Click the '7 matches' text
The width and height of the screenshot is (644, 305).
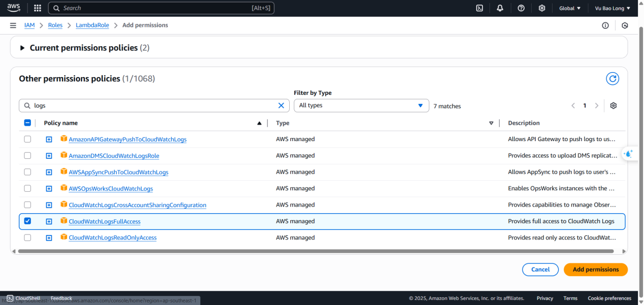tap(447, 106)
